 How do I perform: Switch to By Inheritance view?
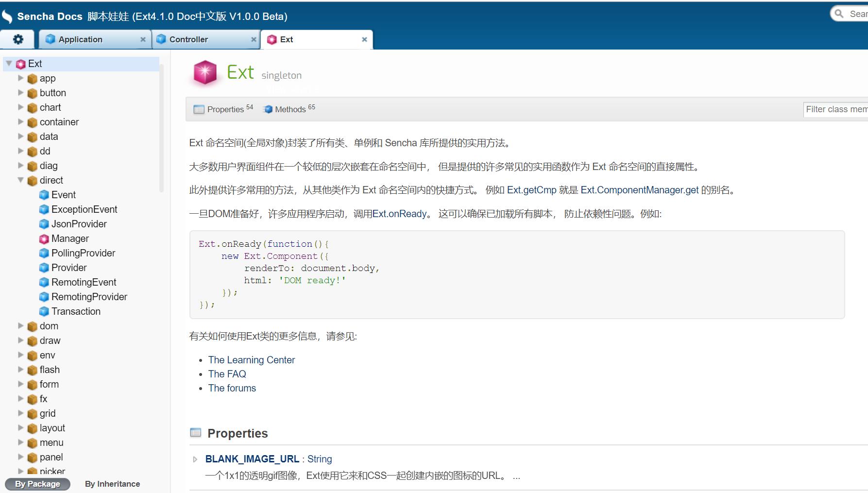[112, 484]
